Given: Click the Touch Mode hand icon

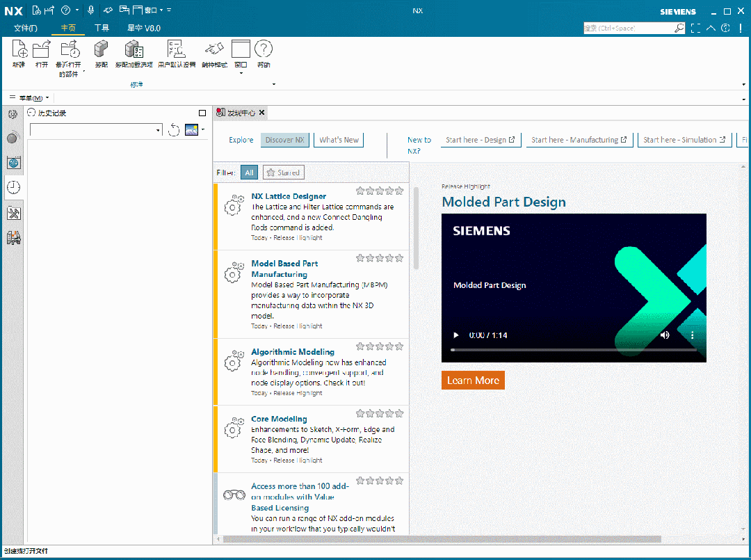Looking at the screenshot, I should (214, 49).
